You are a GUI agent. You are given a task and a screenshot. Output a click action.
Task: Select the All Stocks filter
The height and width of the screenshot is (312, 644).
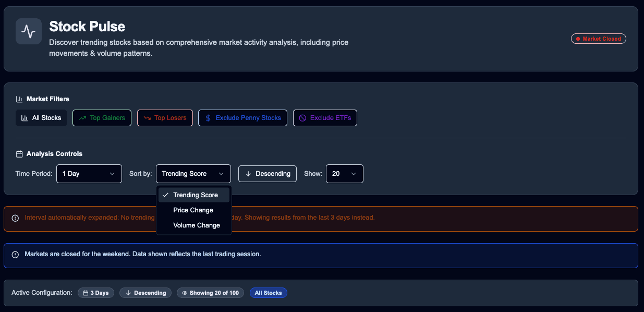(41, 118)
